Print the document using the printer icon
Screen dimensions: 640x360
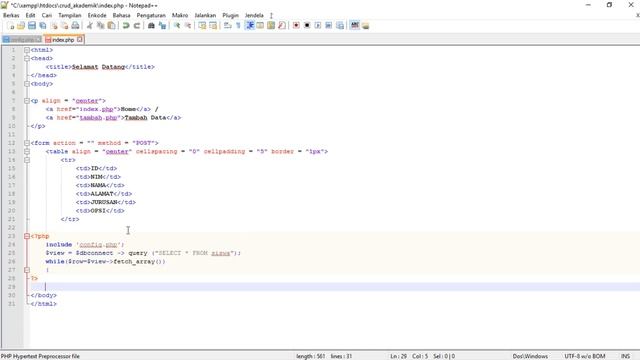[76, 26]
